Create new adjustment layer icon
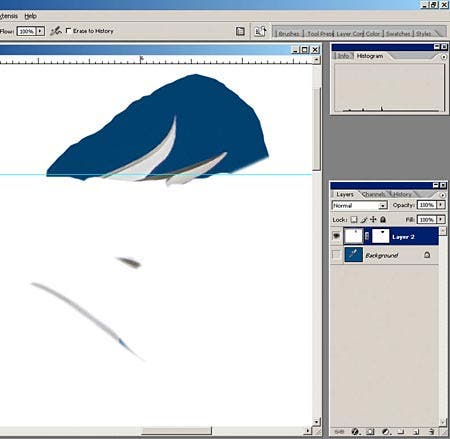 (386, 432)
